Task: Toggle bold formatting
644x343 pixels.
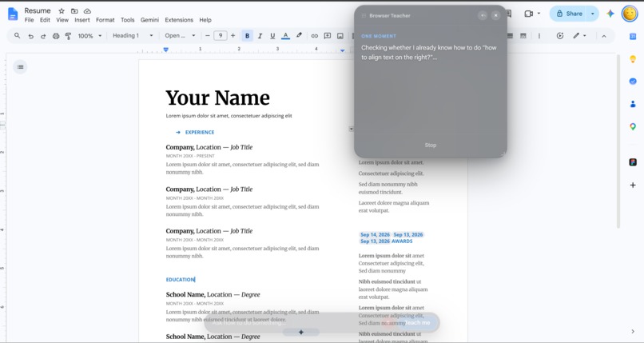Action: (247, 36)
